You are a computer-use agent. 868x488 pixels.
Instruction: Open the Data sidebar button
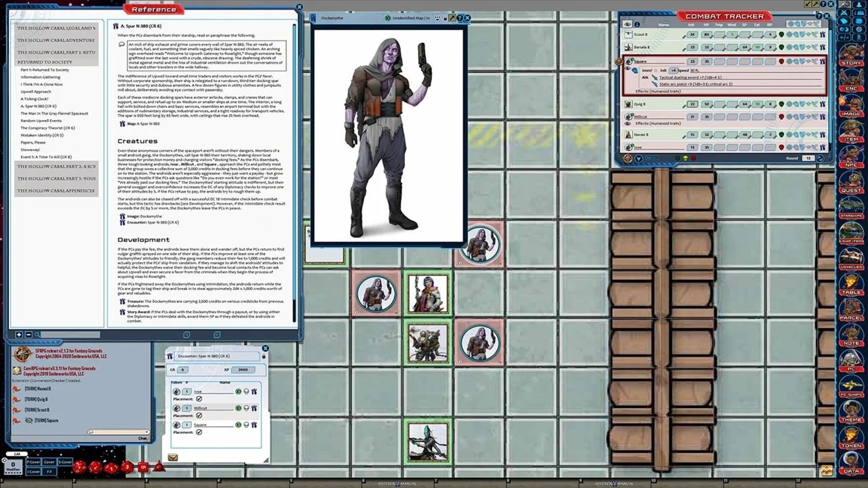851,462
